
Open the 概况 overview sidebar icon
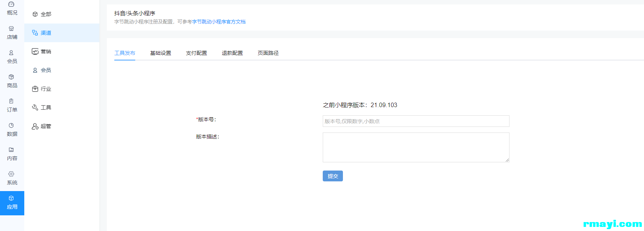[x=11, y=4]
